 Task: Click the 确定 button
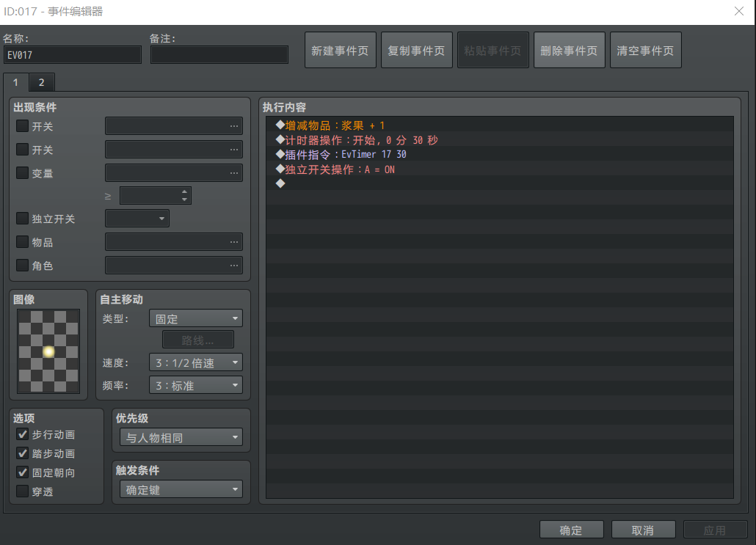[x=571, y=530]
